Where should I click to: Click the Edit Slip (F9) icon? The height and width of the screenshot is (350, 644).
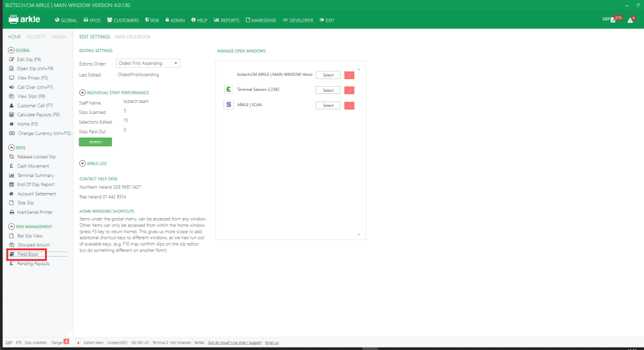click(x=12, y=59)
